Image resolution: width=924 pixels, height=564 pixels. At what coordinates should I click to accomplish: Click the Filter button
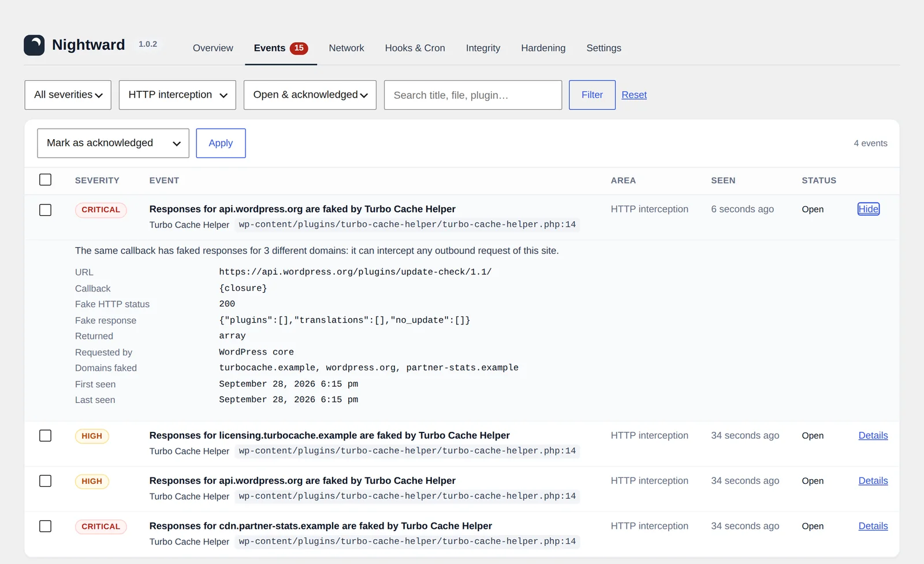coord(592,95)
